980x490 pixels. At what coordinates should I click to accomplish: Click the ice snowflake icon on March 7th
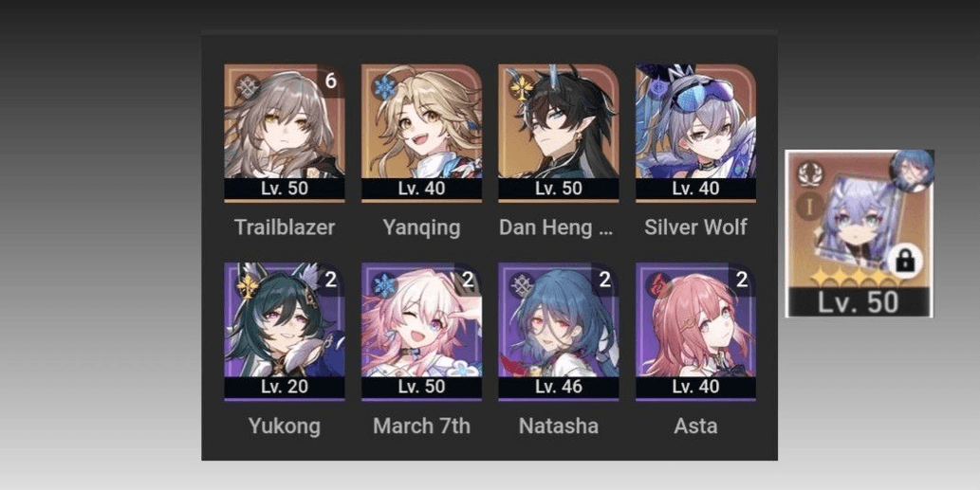(x=384, y=286)
